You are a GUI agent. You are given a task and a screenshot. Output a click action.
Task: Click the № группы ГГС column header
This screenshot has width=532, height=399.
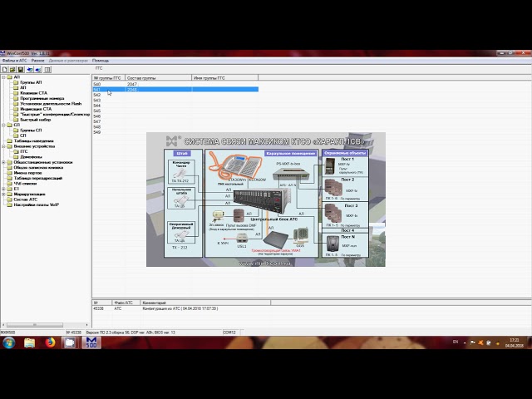(109, 77)
